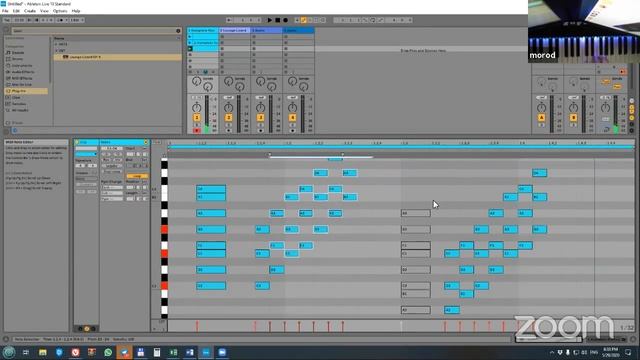Toggle browser preview headphone icon

pos(15,130)
